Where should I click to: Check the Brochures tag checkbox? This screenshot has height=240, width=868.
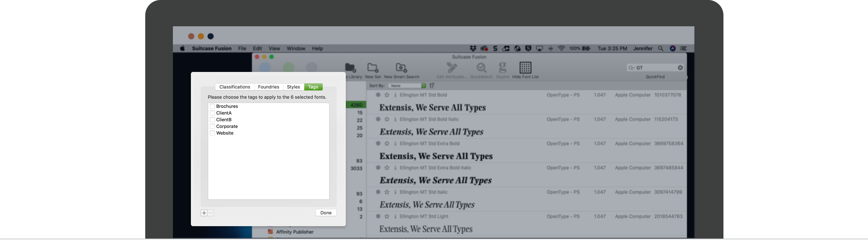coord(212,106)
